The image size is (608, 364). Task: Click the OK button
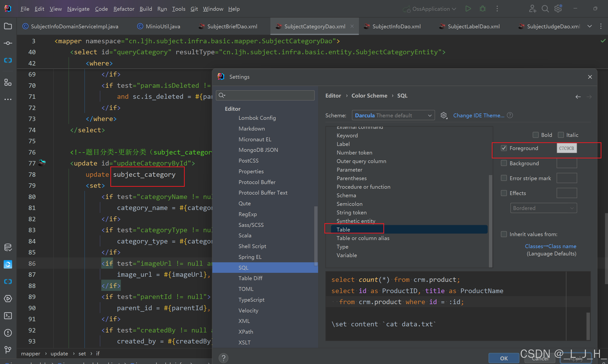[504, 358]
